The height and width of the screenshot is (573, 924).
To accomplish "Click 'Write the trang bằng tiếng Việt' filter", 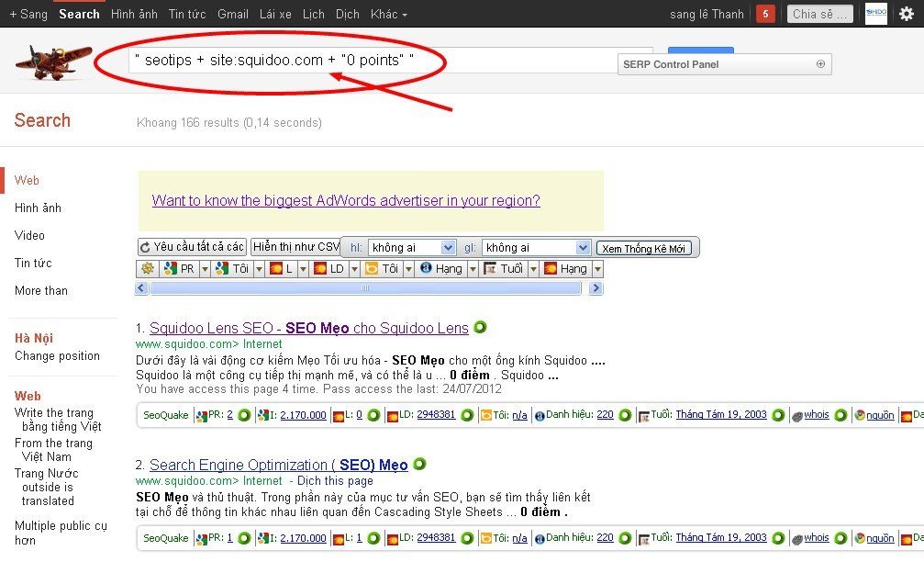I will pyautogui.click(x=58, y=419).
